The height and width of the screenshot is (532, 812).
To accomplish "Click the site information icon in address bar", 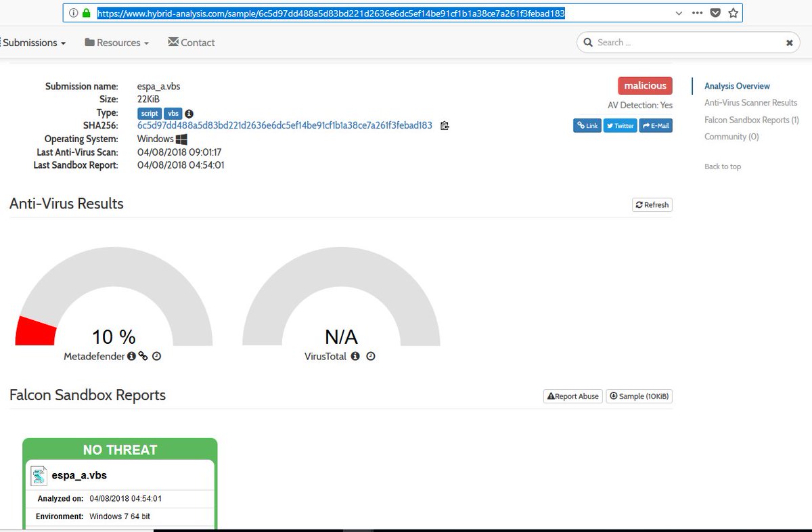I will 74,13.
